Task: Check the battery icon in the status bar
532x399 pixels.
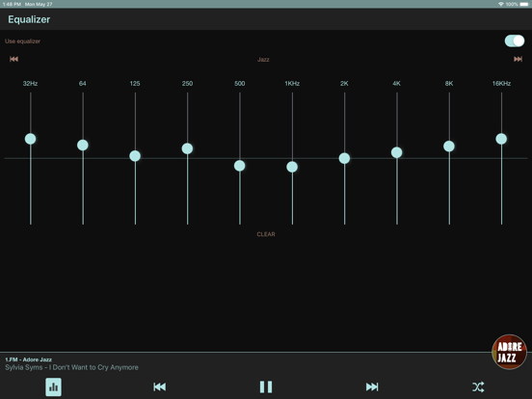Action: [x=524, y=4]
